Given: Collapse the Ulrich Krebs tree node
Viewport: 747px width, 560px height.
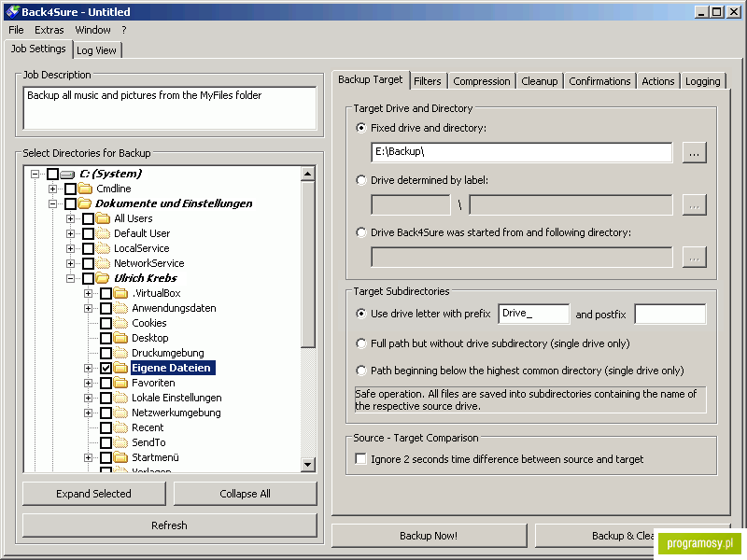Looking at the screenshot, I should tap(71, 278).
